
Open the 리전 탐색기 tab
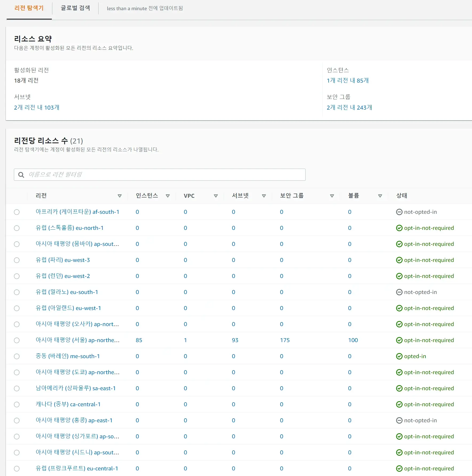click(x=29, y=8)
